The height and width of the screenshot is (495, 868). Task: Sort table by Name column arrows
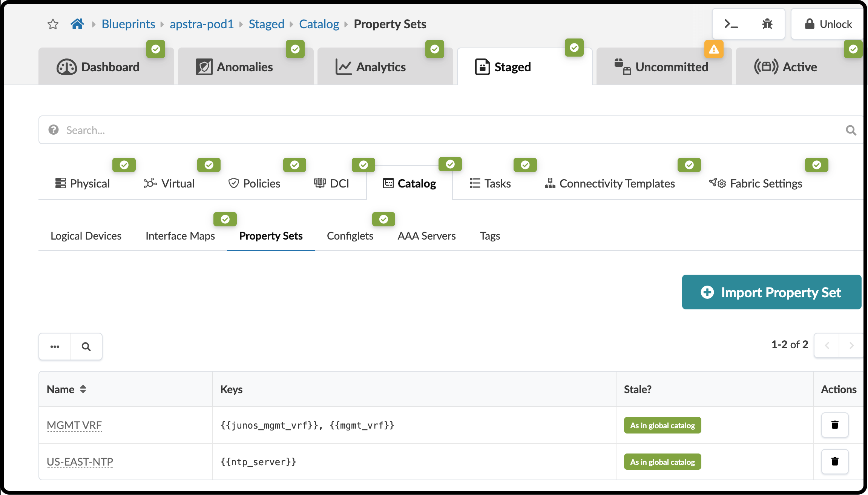(x=83, y=389)
